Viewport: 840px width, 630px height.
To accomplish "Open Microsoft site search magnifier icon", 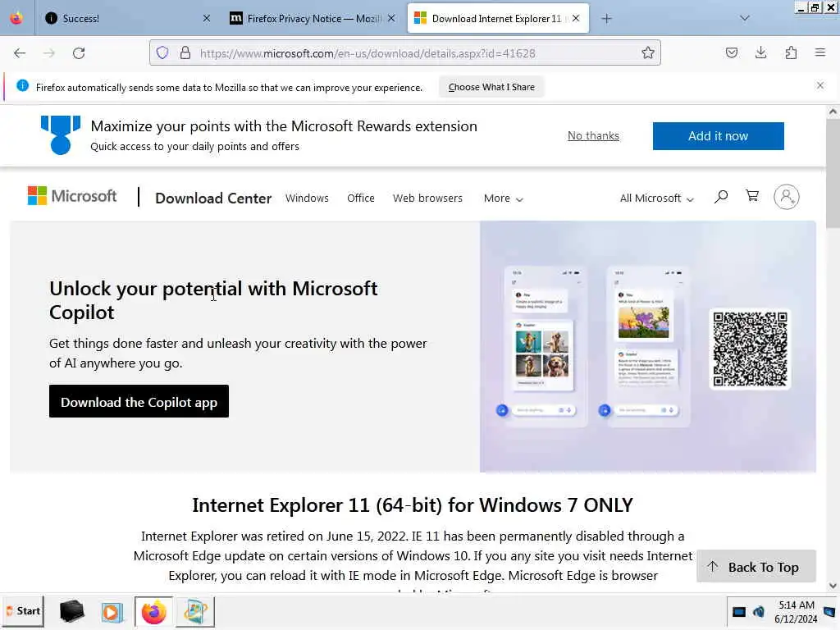I will click(721, 197).
